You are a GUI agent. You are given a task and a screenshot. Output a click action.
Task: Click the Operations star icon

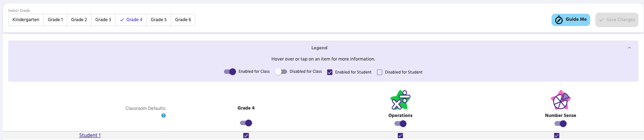click(x=400, y=100)
